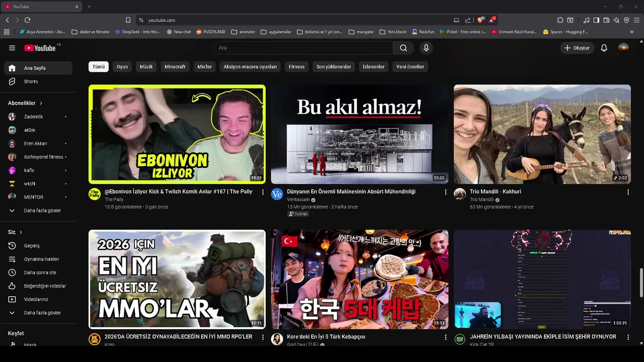The image size is (644, 362).
Task: Open the En İyi Ücretsiz MMO'lar thumbnail
Action: click(x=177, y=279)
